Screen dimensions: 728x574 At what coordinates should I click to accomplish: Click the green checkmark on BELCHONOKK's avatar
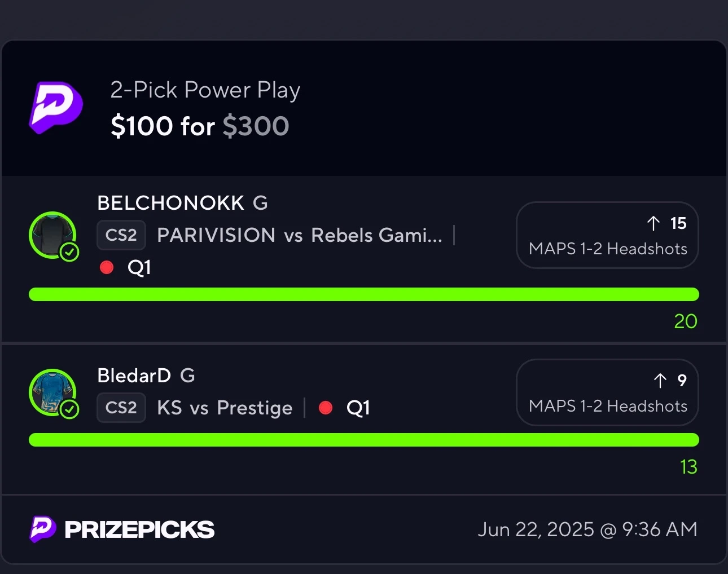[70, 252]
